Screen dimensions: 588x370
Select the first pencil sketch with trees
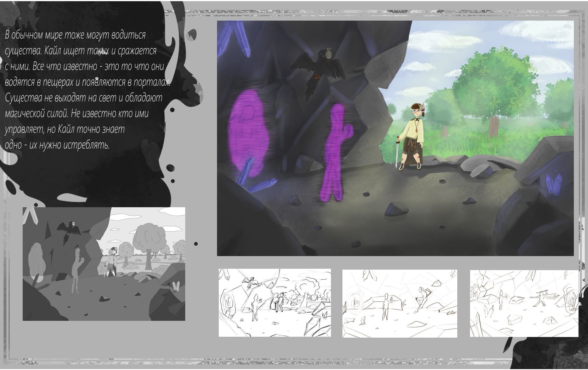tap(274, 303)
